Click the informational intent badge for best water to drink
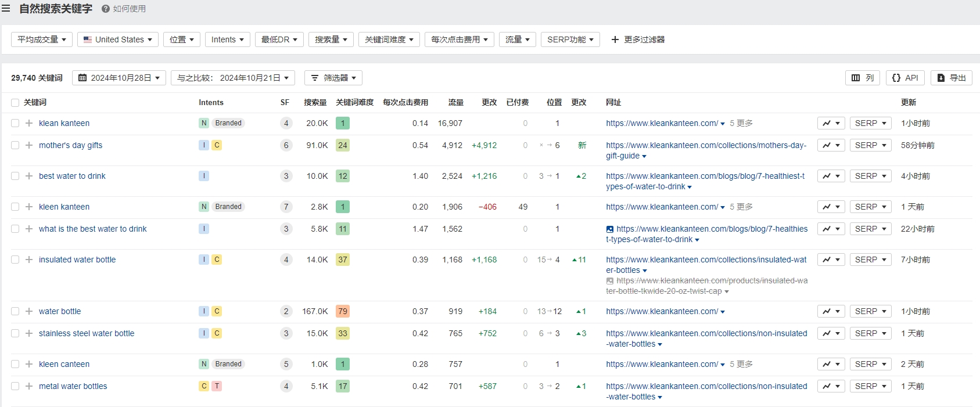The image size is (980, 407). click(x=204, y=176)
